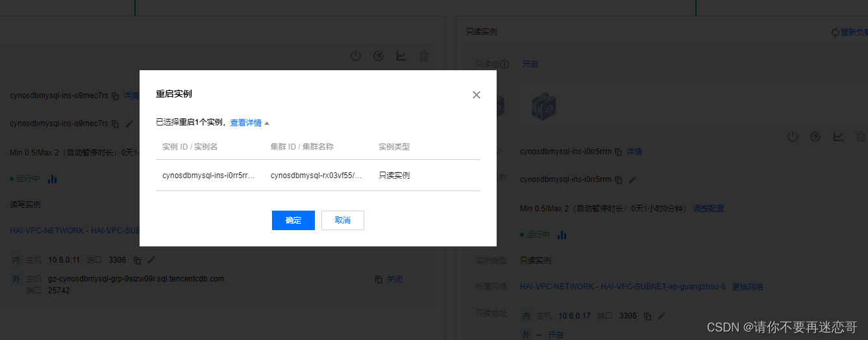Edit read-only address 10.6.0.17 with pencil
The height and width of the screenshot is (340, 868).
point(662,316)
